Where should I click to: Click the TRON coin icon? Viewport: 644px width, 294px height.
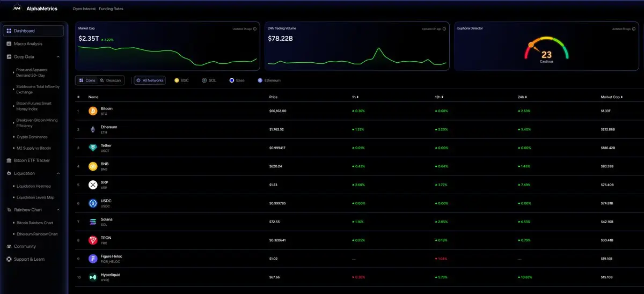pos(92,240)
